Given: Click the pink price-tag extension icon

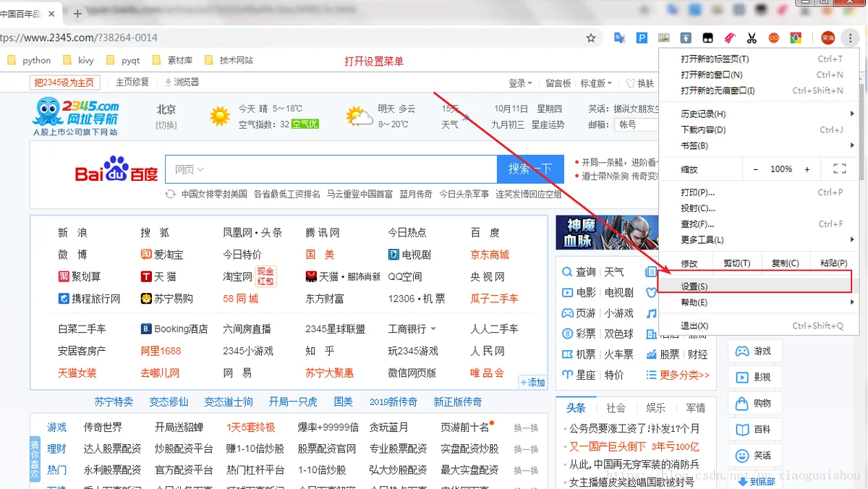Looking at the screenshot, I should pos(730,38).
